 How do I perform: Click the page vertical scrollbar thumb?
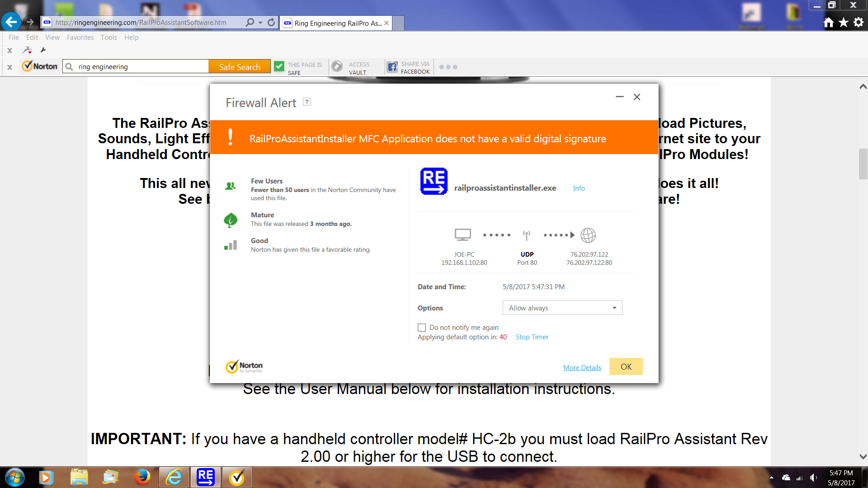[863, 164]
